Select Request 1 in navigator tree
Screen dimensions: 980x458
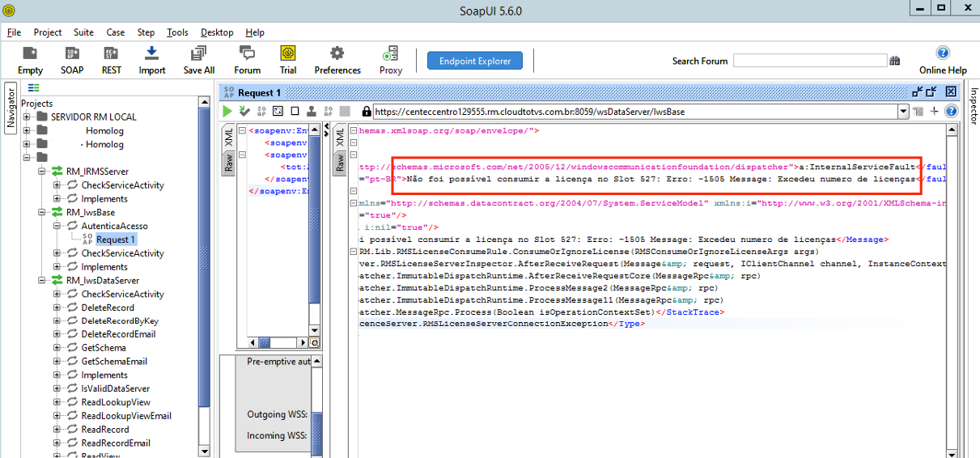pyautogui.click(x=116, y=240)
